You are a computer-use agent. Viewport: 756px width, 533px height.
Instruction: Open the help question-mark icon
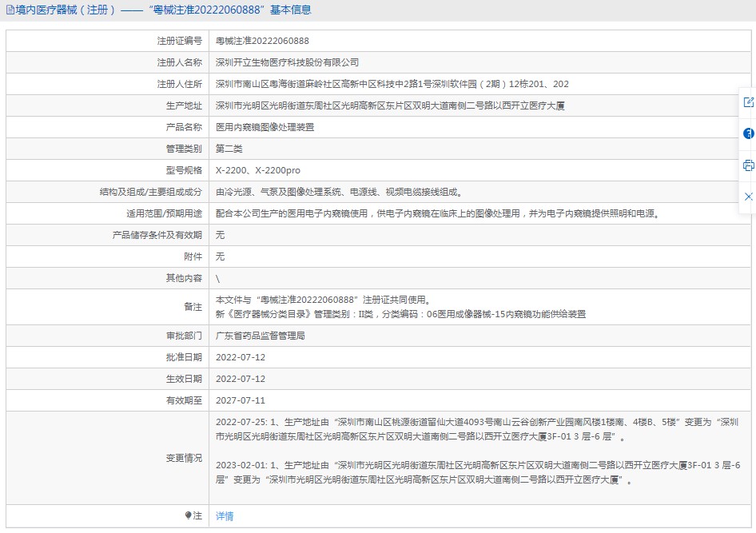tap(748, 133)
